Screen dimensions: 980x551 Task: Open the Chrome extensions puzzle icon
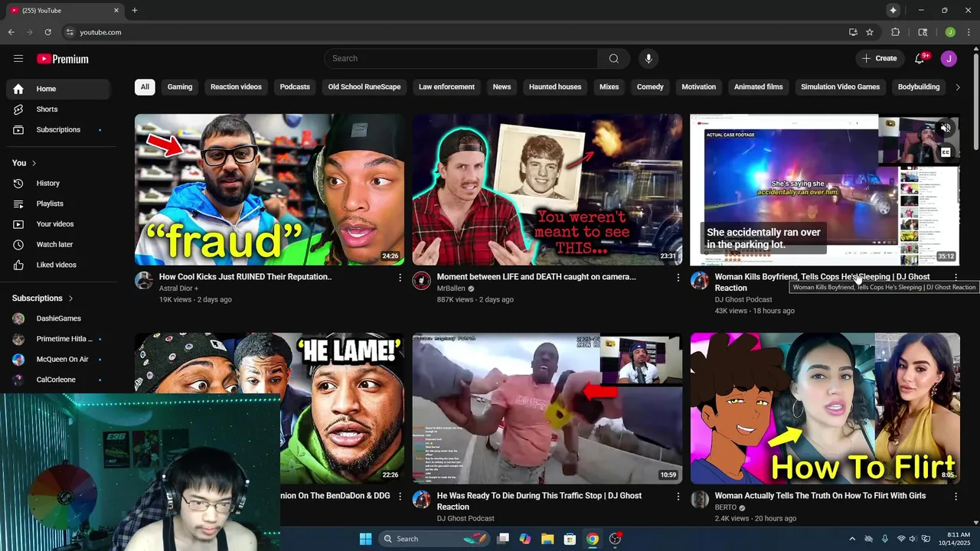[x=895, y=32]
